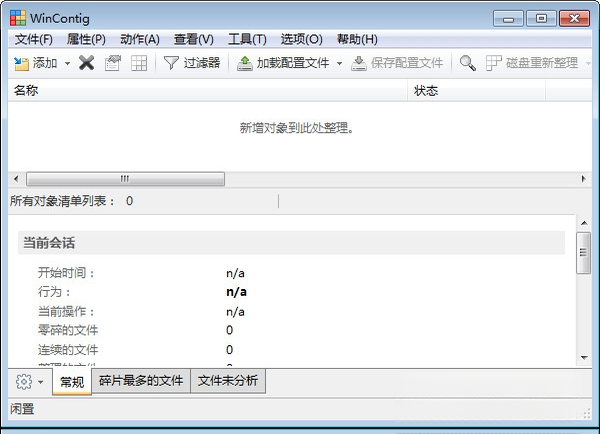This screenshot has height=434, width=600.
Task: Click the 闲置 status bar text
Action: 22,409
